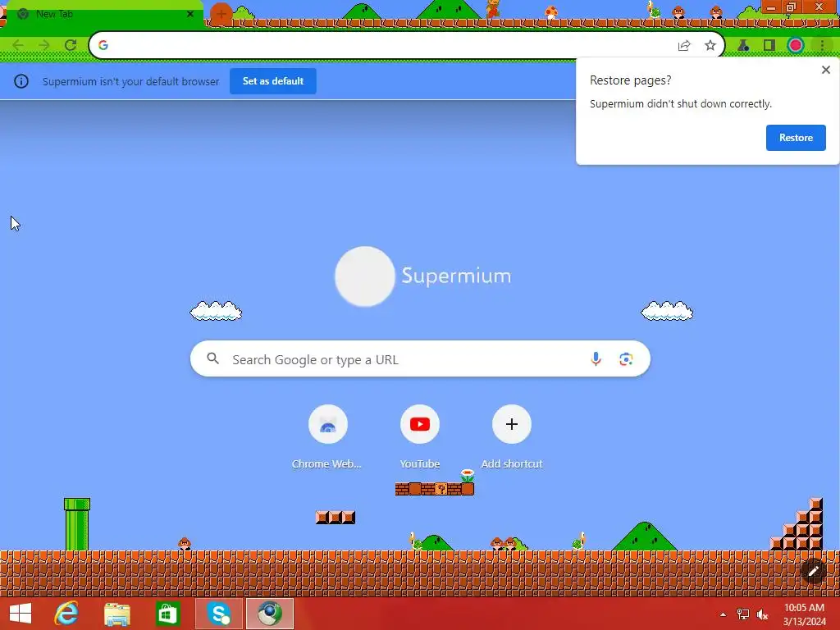Click the browser Forward arrow
This screenshot has height=630, width=840.
pos(44,45)
